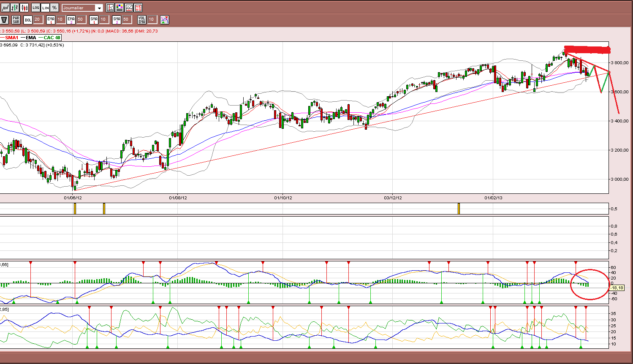Click the 01/08/12 date label
633x364 pixels.
point(178,197)
